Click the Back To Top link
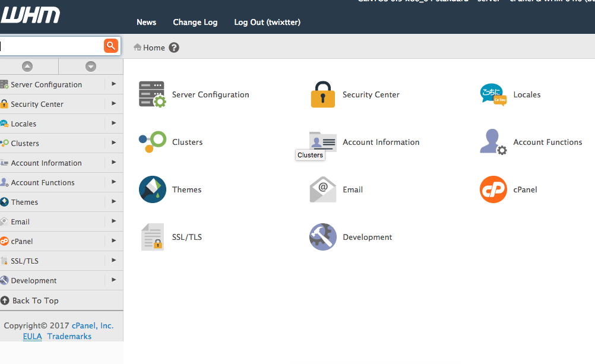Image resolution: width=595 pixels, height=364 pixels. 36,300
